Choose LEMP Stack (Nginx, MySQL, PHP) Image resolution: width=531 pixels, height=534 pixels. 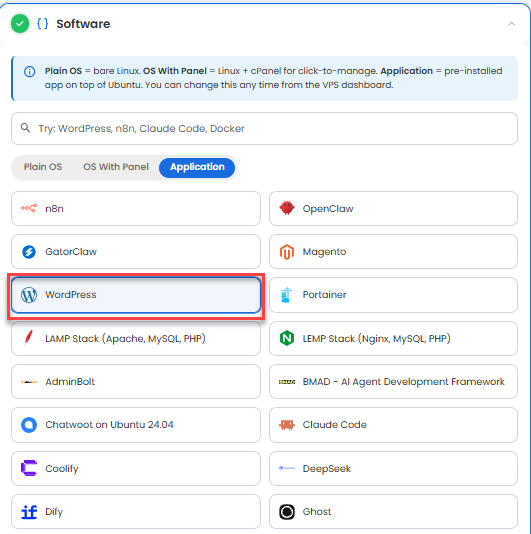[x=393, y=339]
